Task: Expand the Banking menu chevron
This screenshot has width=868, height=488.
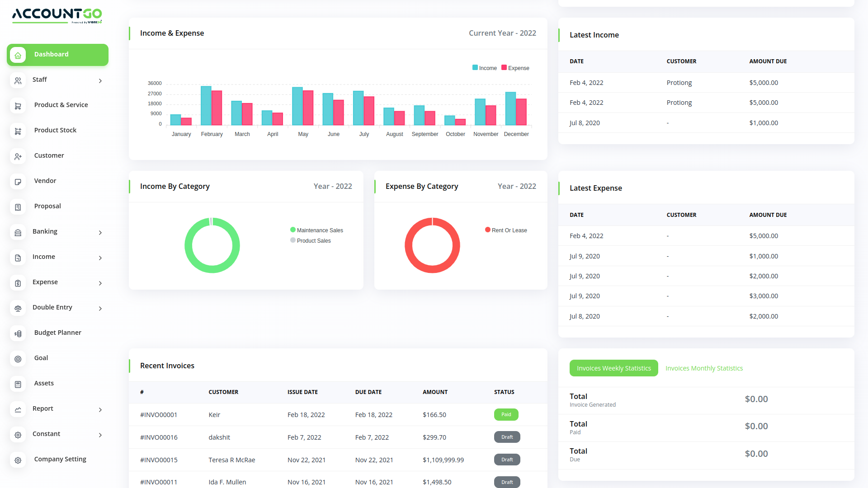Action: point(100,232)
